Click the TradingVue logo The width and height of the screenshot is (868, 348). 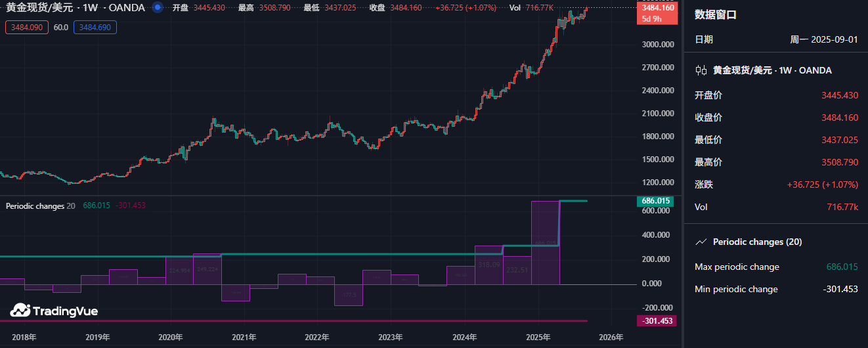[x=54, y=311]
